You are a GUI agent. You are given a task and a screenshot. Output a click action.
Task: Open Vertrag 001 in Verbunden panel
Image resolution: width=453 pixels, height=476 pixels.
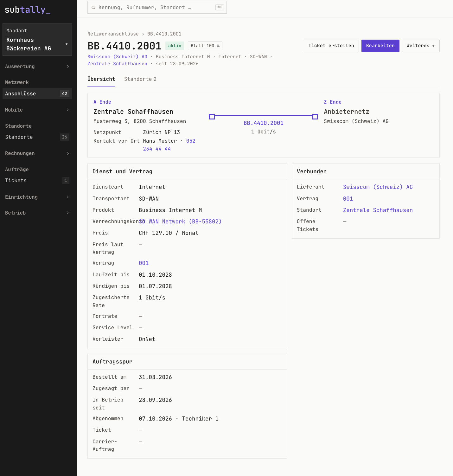(x=348, y=199)
